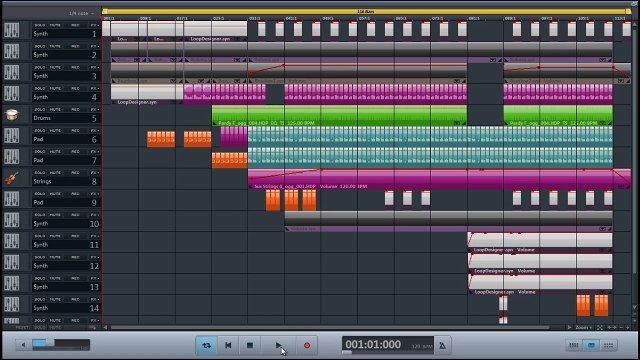
Task: Stop playback with the stop button
Action: pos(250,345)
